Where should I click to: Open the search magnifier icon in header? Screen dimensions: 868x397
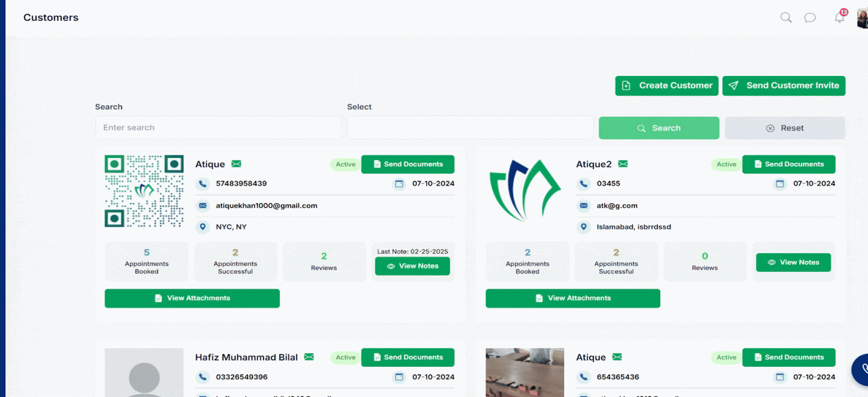pyautogui.click(x=786, y=17)
